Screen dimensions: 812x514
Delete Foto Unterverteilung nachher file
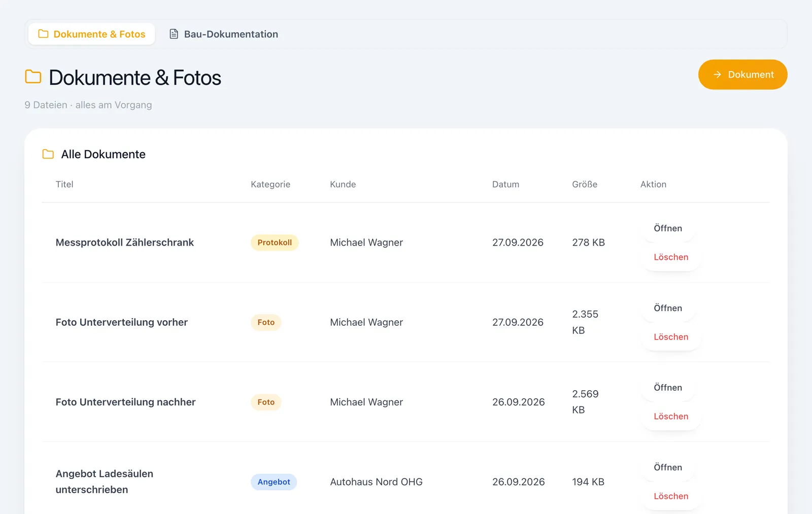click(x=671, y=417)
